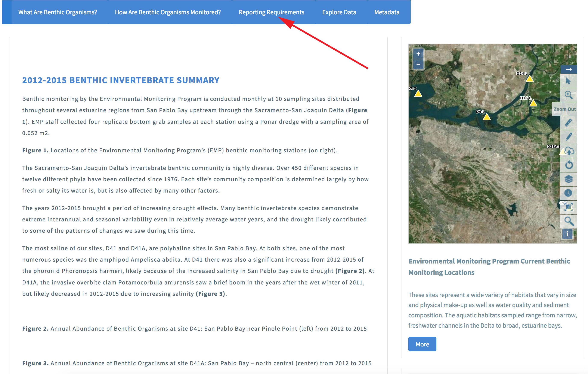Reset the map with the refresh icon
This screenshot has width=588, height=374.
tap(569, 165)
